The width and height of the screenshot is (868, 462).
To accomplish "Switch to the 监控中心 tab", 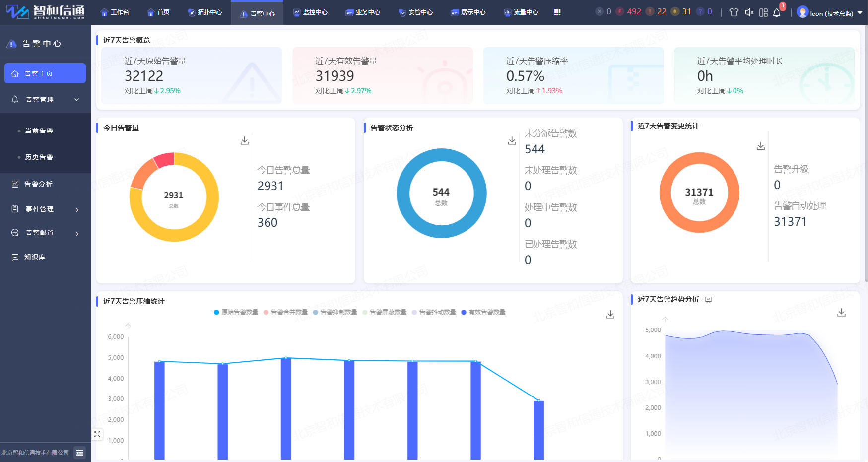I will pos(310,12).
